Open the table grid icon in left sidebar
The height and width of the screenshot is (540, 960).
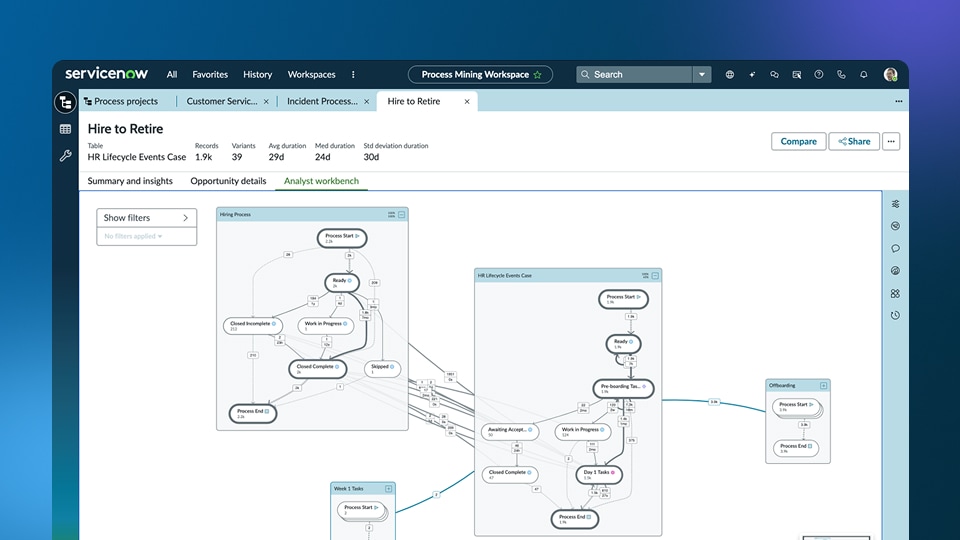66,129
